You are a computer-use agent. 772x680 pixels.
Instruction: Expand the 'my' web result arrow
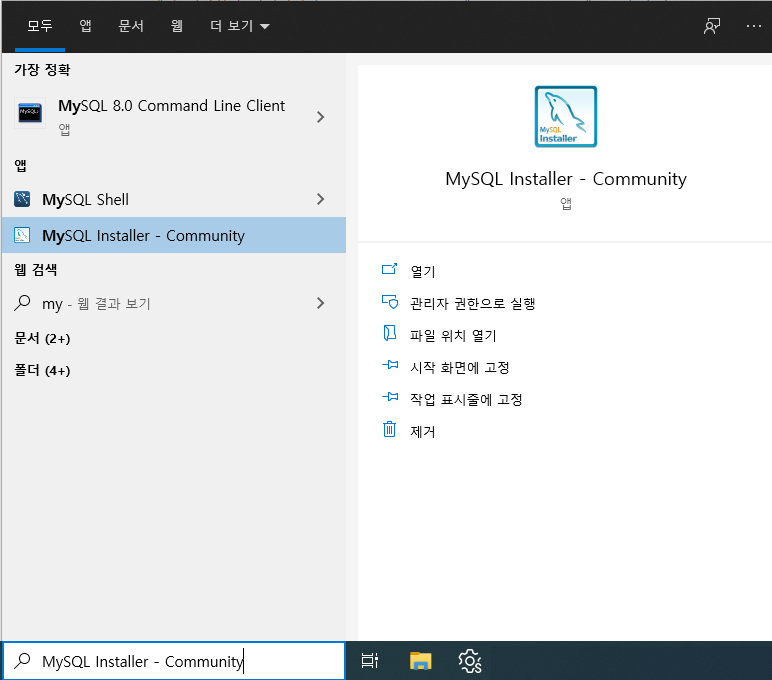(321, 303)
